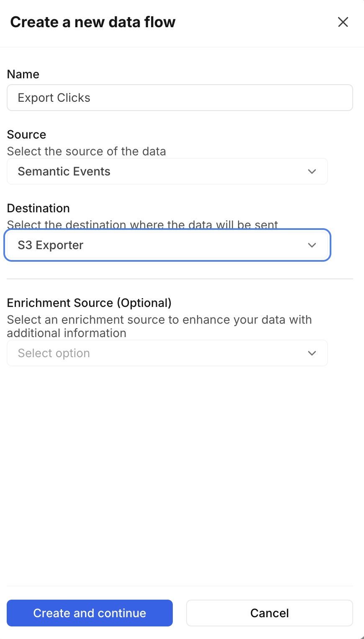
Task: Click the destination helper text about data being sent
Action: (x=143, y=225)
